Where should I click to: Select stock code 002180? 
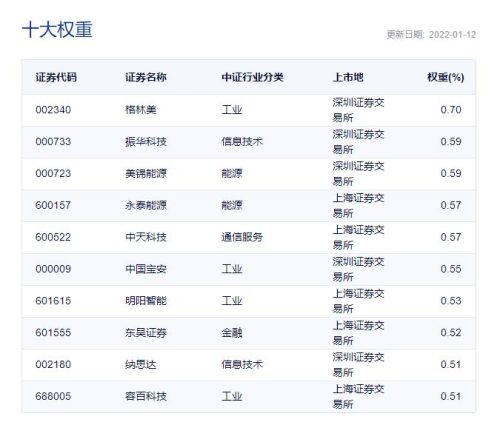(x=53, y=364)
